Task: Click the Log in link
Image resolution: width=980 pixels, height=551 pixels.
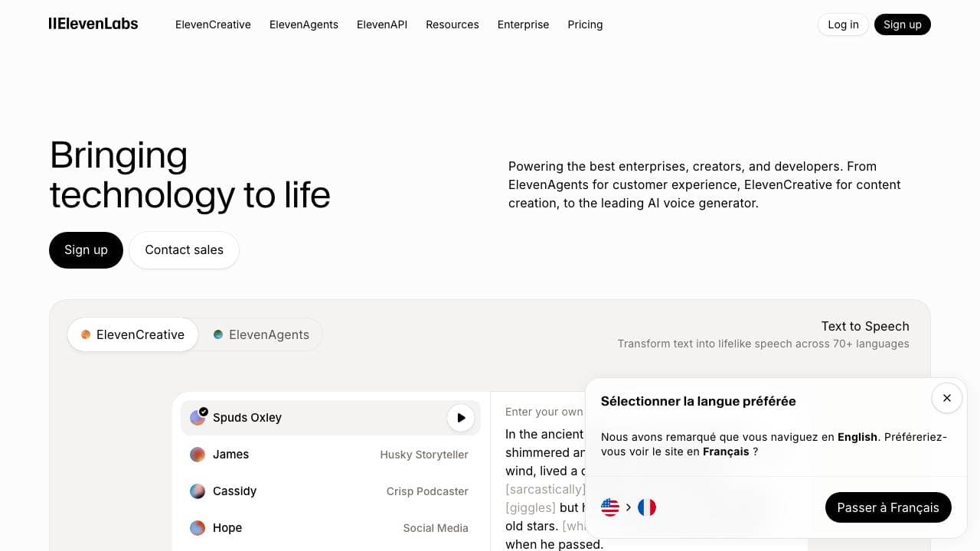Action: coord(842,24)
